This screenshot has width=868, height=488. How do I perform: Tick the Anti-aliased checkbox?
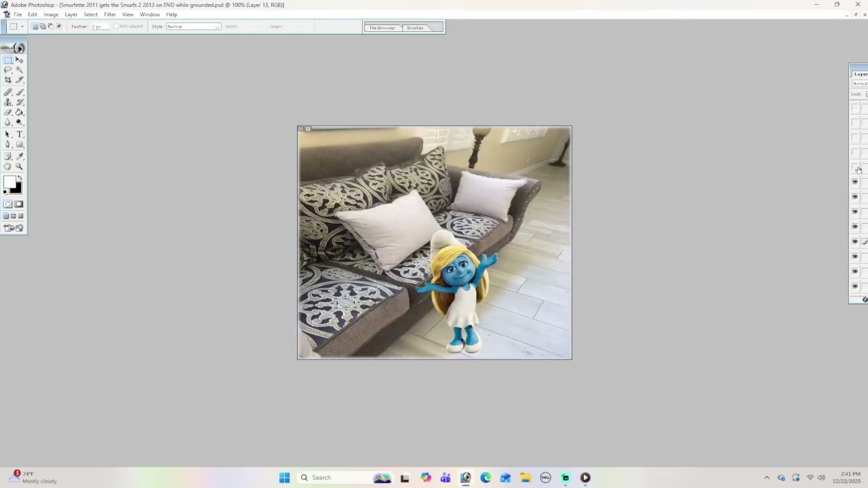[116, 26]
